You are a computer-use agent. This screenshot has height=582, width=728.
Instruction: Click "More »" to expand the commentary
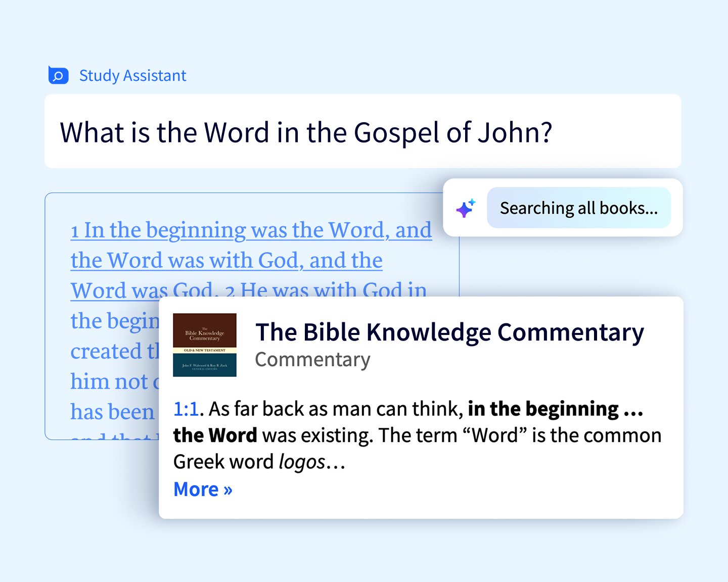click(203, 489)
